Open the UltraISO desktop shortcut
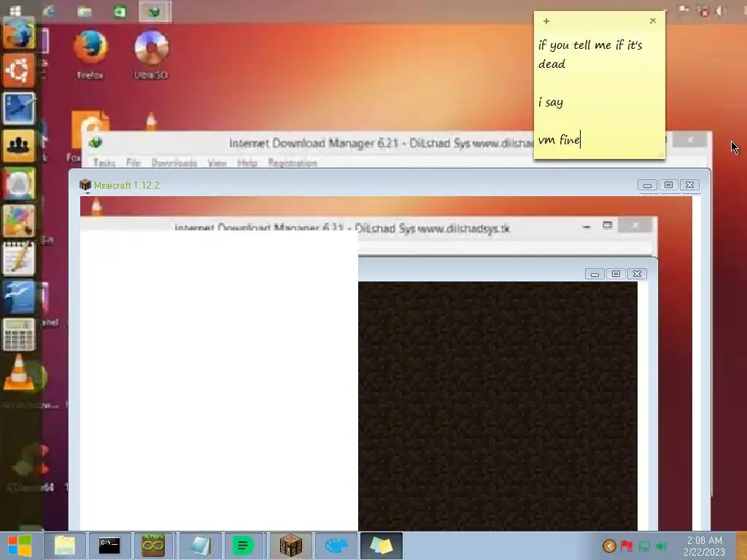The height and width of the screenshot is (560, 747). click(x=151, y=54)
